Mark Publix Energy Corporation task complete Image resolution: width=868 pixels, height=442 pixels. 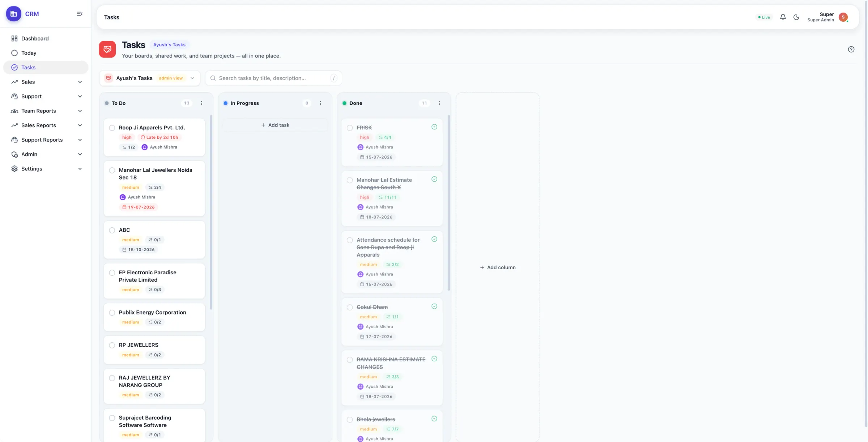[x=112, y=313]
